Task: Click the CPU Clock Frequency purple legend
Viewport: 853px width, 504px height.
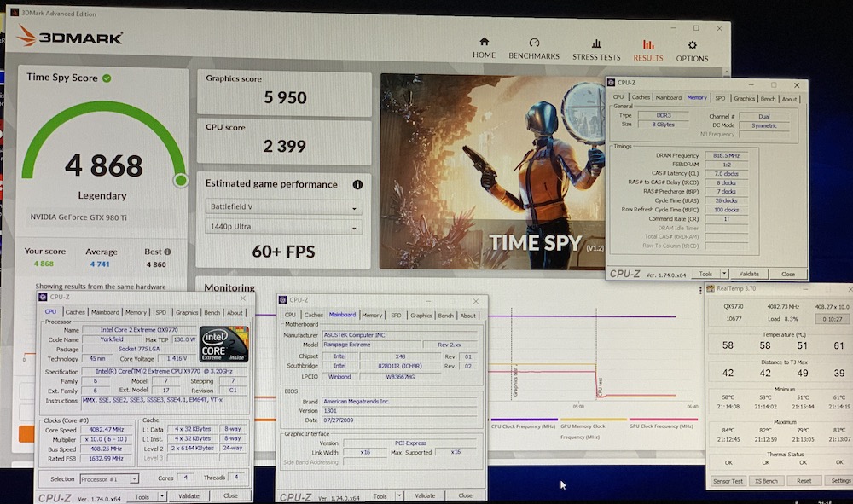Action: point(524,423)
